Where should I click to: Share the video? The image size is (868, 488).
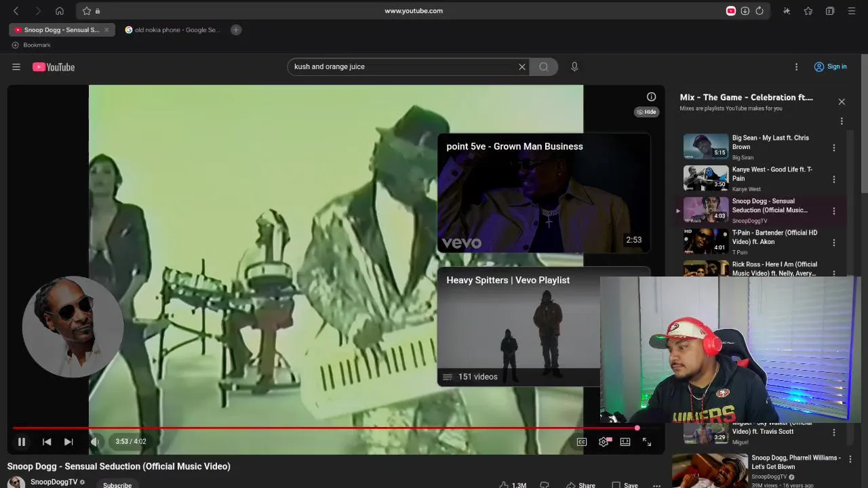click(x=580, y=485)
